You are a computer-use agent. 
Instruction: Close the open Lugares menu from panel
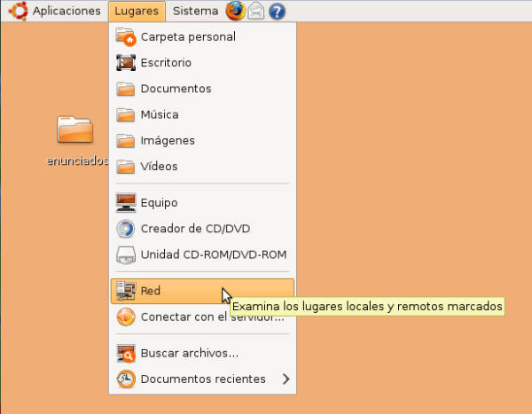tap(137, 11)
